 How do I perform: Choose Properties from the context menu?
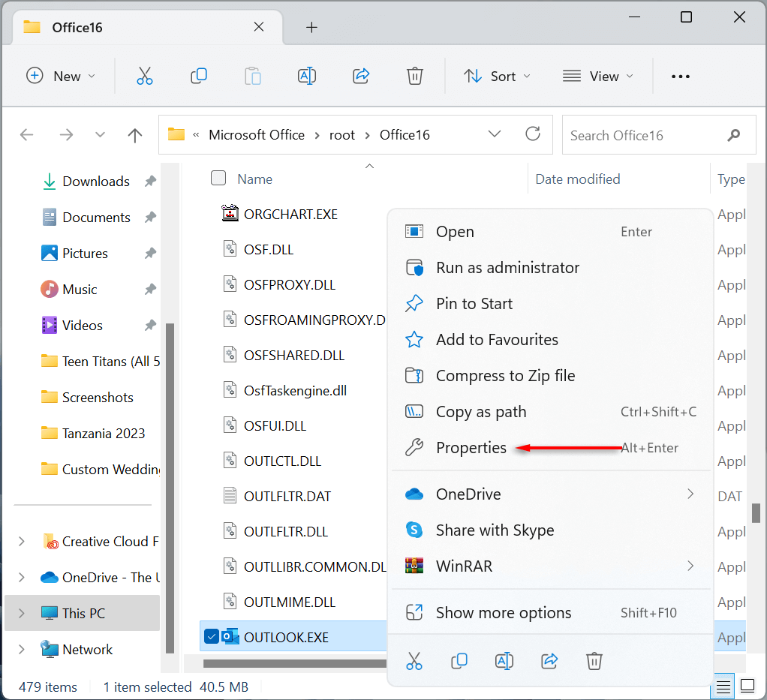[x=471, y=448]
